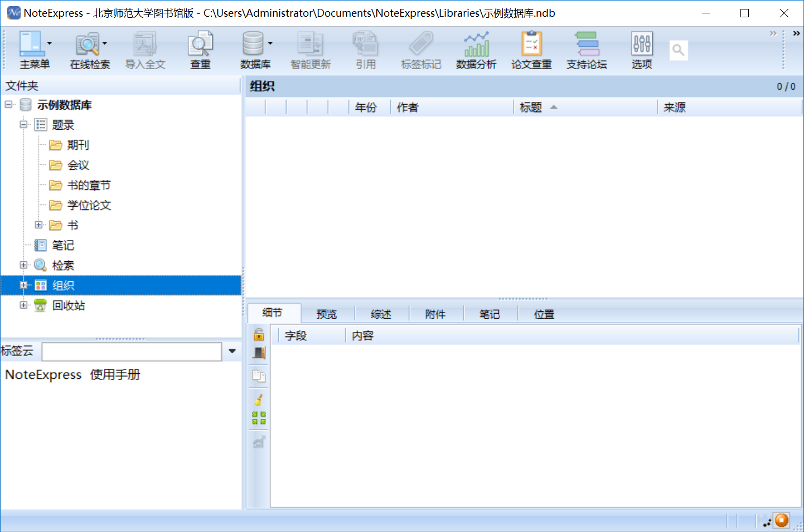Sort by the 作者 column header
804x532 pixels.
click(452, 107)
